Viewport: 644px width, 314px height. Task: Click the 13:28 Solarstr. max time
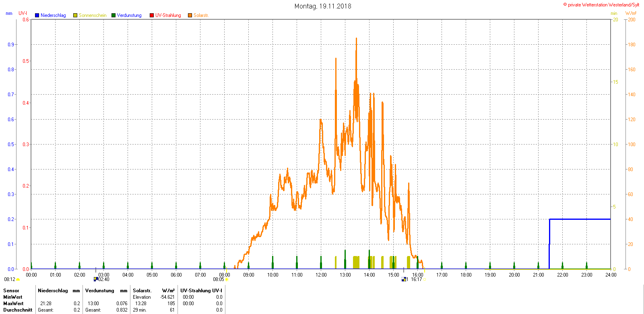[x=141, y=304]
